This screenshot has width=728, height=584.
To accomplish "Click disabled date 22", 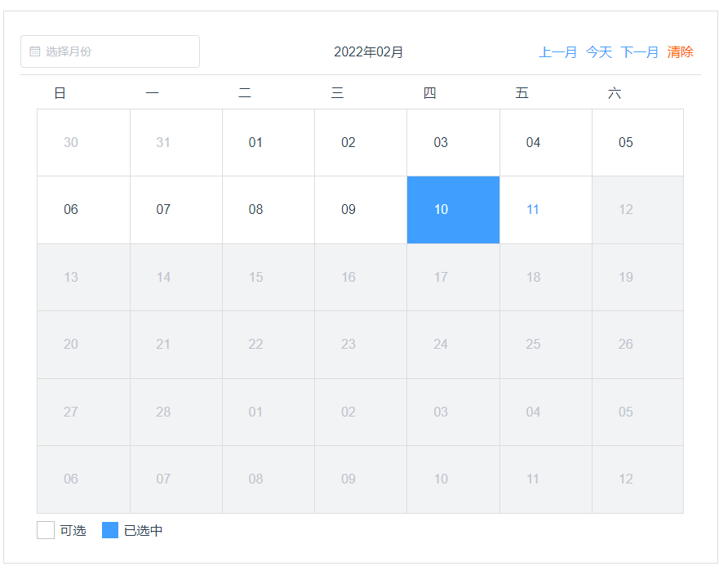I will coord(269,345).
